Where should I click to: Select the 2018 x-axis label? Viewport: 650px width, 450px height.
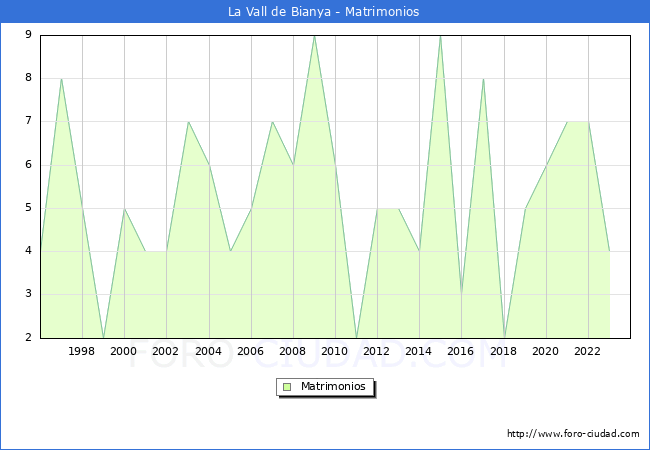[504, 351]
